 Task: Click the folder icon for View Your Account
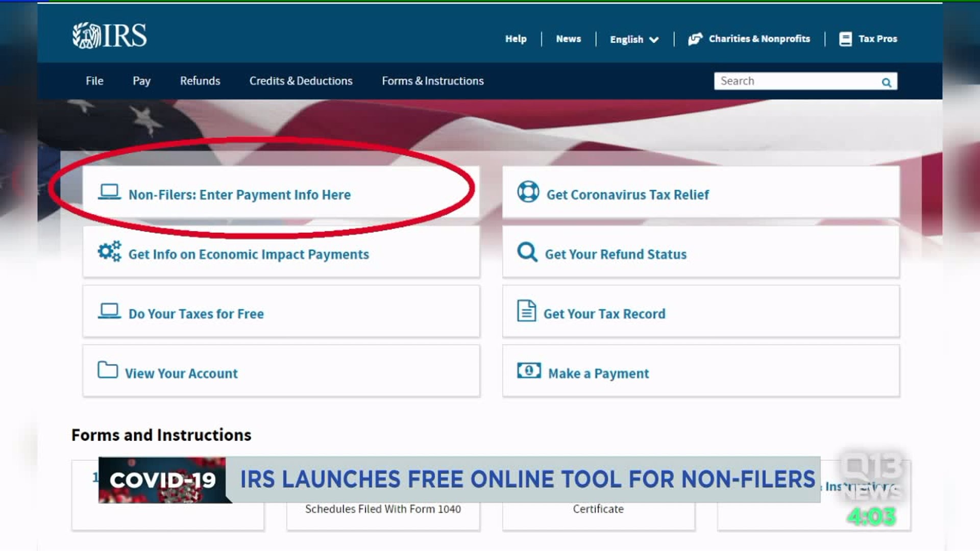[108, 370]
